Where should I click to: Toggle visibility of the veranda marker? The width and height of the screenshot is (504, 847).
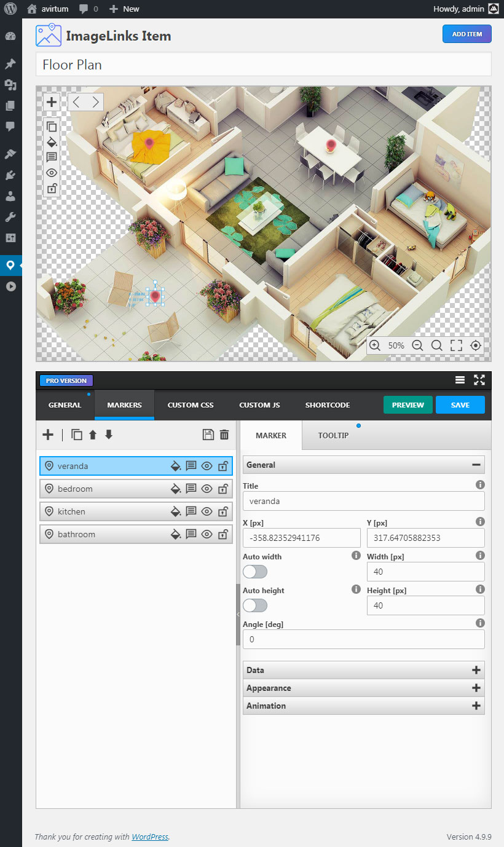(x=207, y=466)
